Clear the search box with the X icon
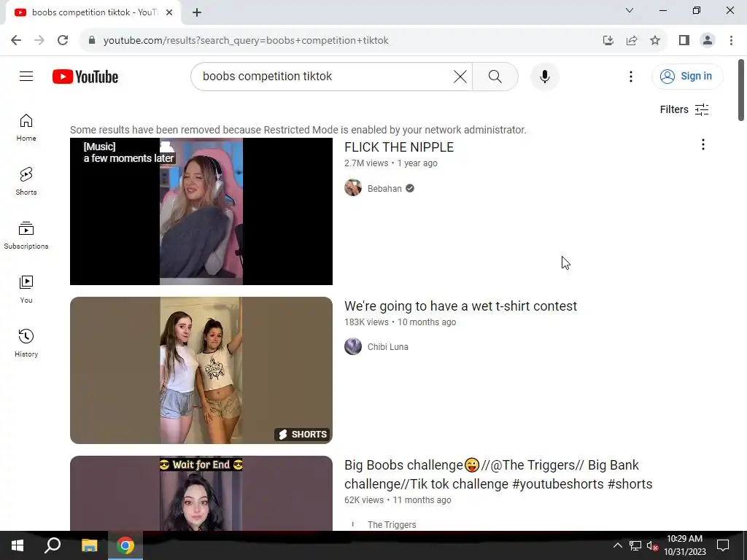The image size is (747, 560). pos(460,76)
